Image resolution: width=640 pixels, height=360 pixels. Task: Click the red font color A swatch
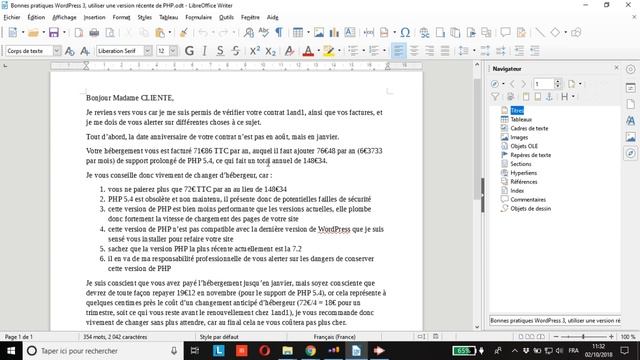click(x=308, y=51)
